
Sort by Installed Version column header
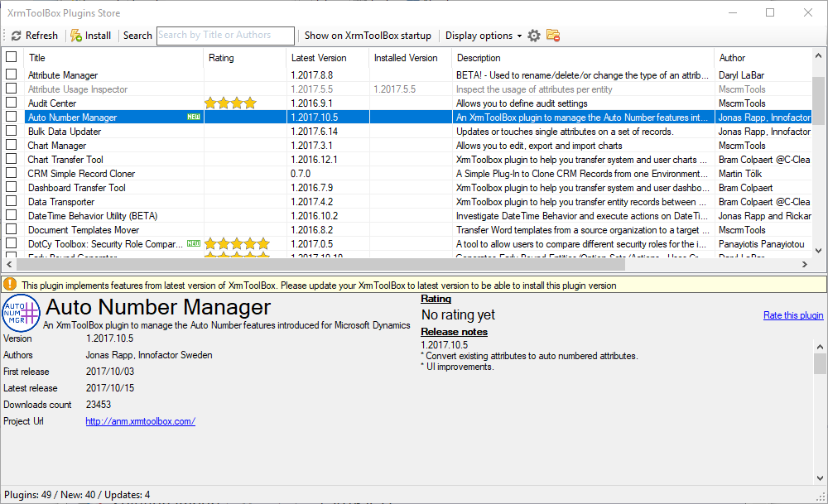[411, 58]
